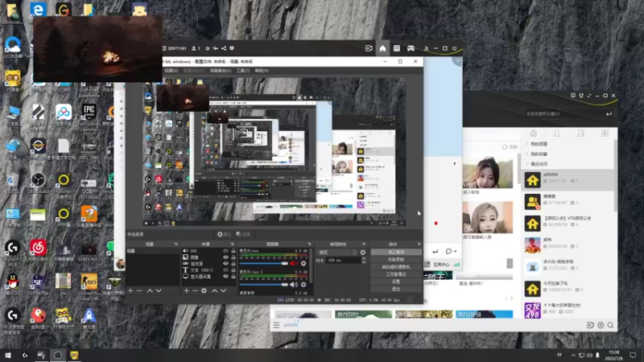Click the star favorite icon beside channel ID

208,48
